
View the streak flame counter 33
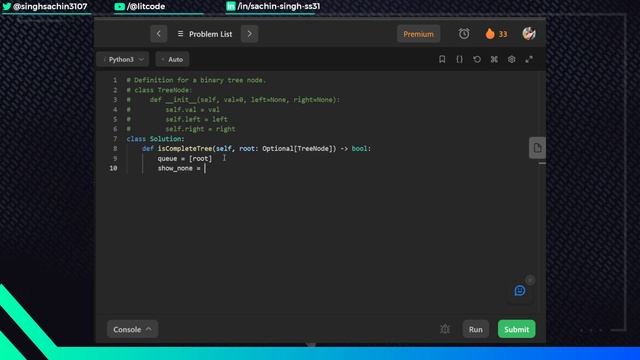pyautogui.click(x=496, y=34)
